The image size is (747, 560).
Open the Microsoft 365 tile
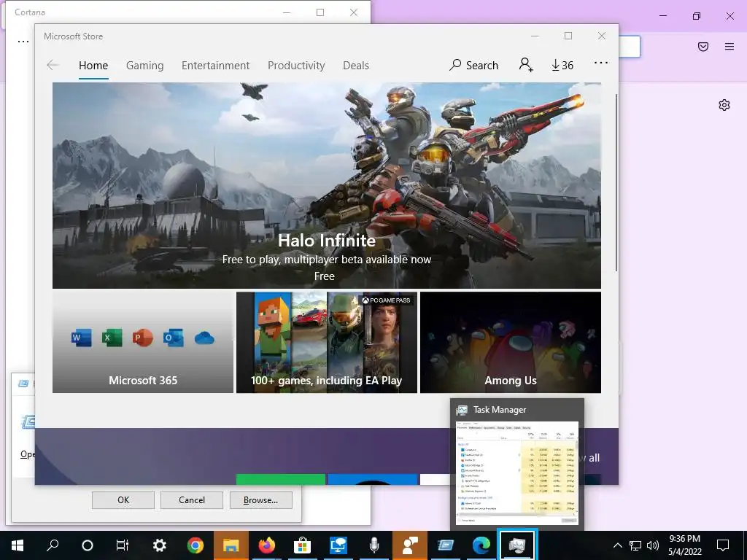tap(143, 343)
